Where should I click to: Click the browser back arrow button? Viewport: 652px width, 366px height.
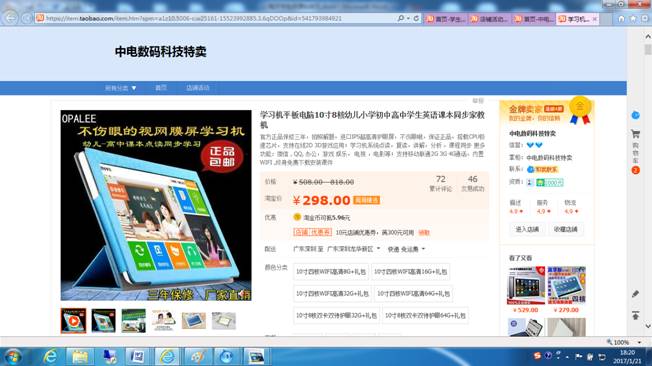pos(11,18)
